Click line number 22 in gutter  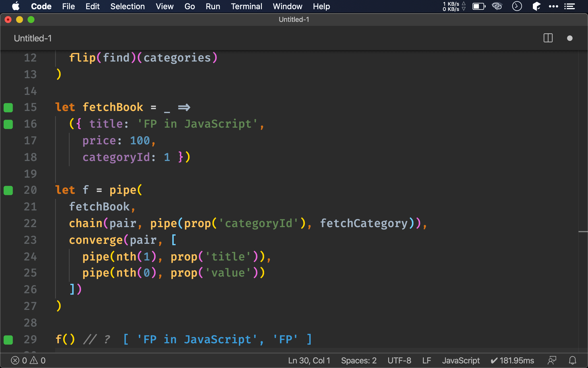pyautogui.click(x=30, y=223)
